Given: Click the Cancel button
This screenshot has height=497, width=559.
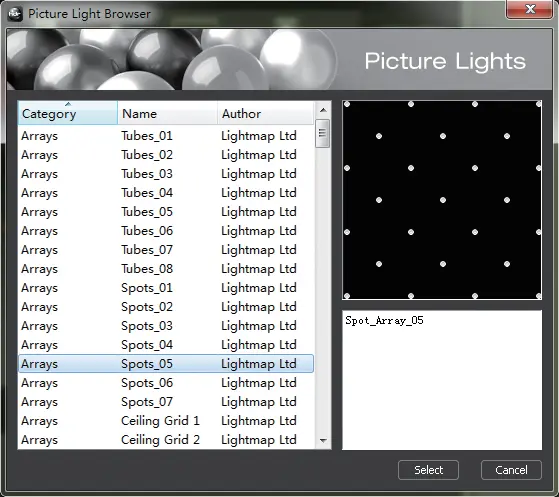Looking at the screenshot, I should point(511,470).
